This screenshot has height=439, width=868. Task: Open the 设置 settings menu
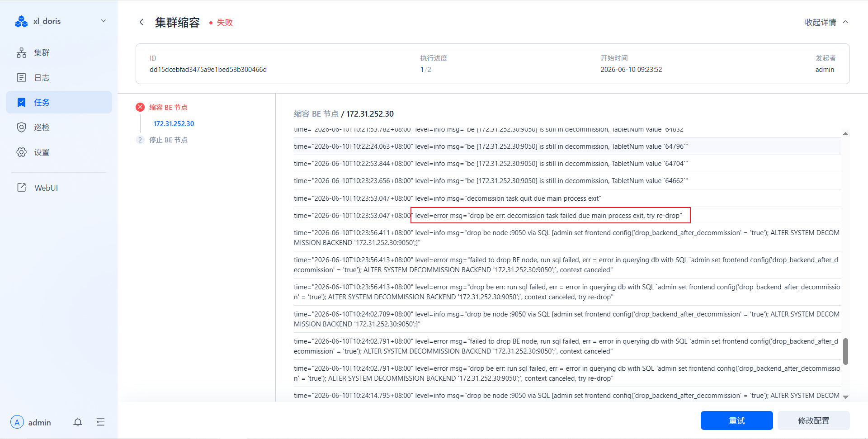click(59, 152)
